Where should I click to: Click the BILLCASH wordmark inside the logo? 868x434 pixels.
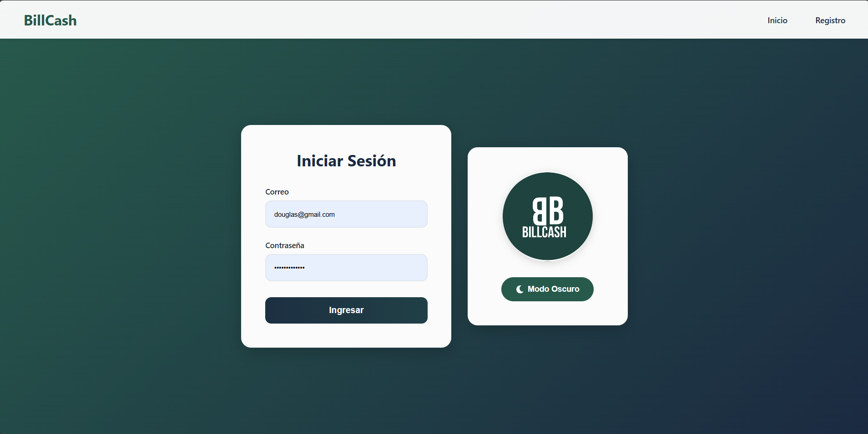pyautogui.click(x=544, y=232)
